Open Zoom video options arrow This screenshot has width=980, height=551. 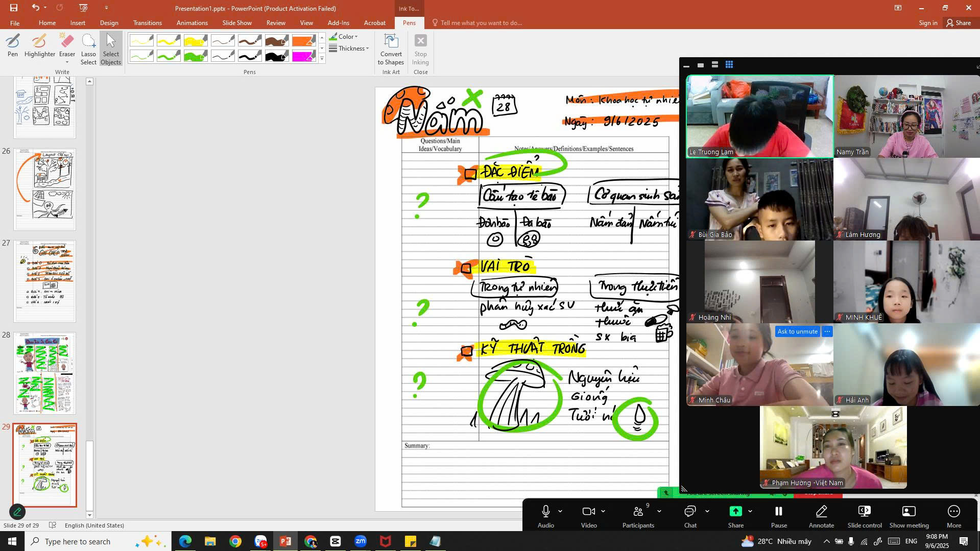click(x=603, y=511)
